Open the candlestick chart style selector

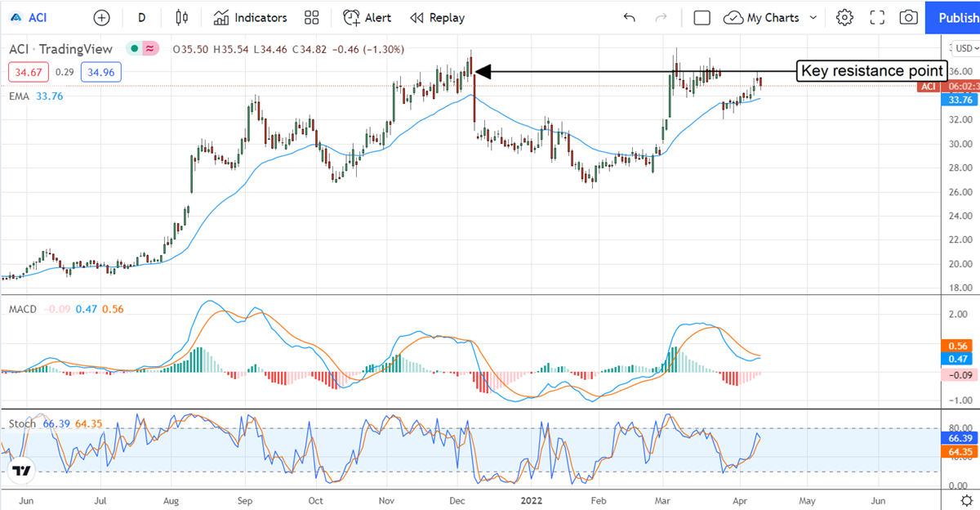pyautogui.click(x=181, y=17)
